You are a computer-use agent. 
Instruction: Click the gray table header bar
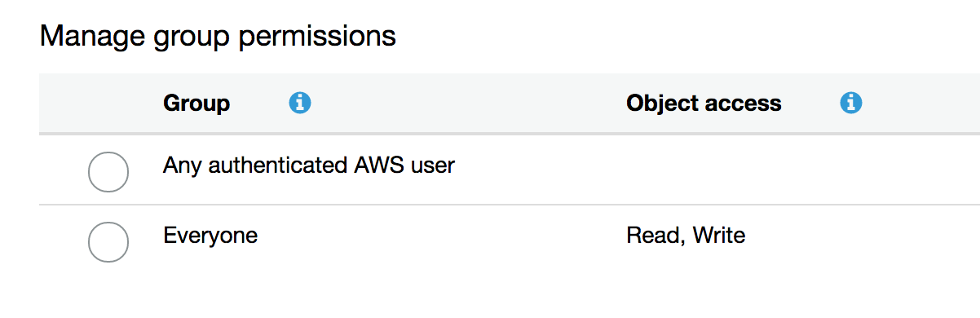click(510, 104)
